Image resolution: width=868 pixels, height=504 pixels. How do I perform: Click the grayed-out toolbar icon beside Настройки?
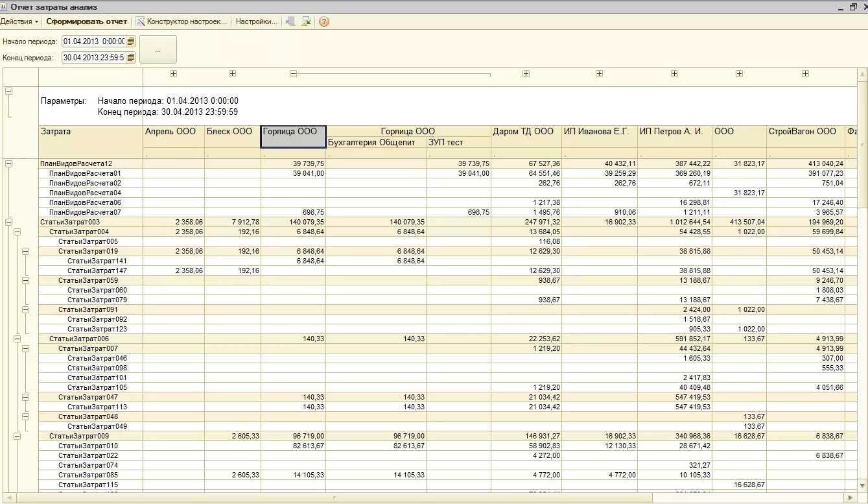290,21
